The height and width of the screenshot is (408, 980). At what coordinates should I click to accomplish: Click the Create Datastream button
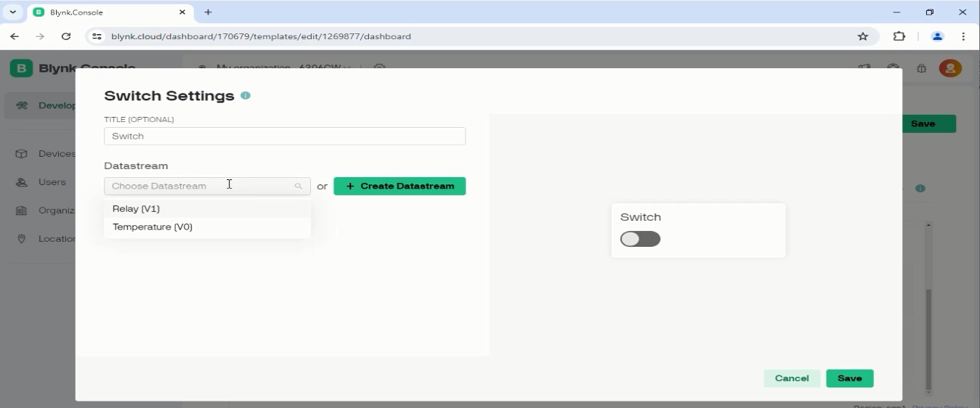click(x=400, y=187)
